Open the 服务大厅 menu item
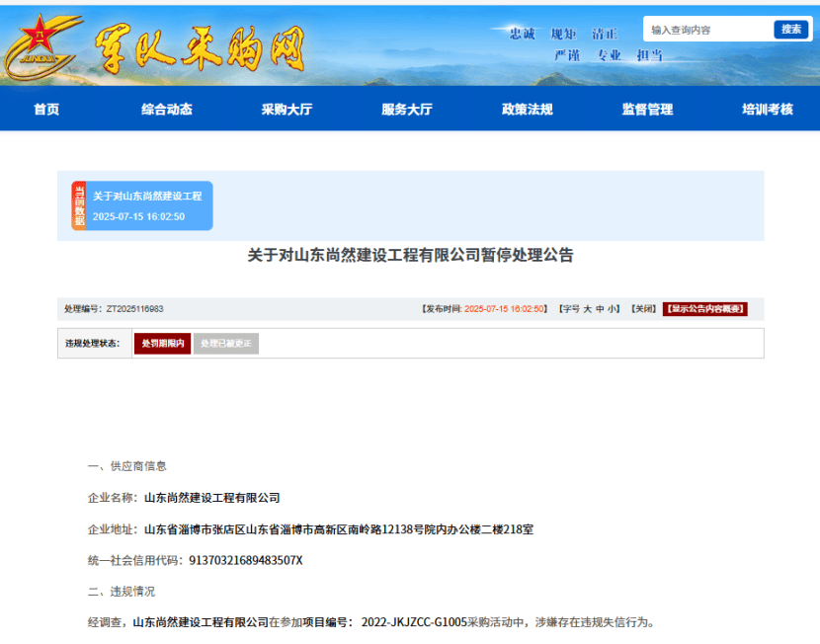This screenshot has height=644, width=820. (407, 110)
